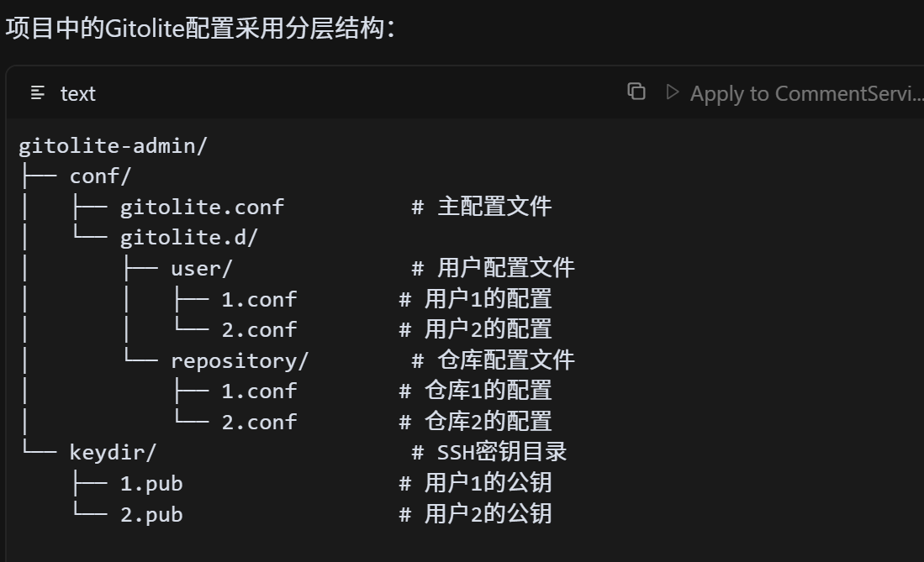Click 2.conf under the repository/ folder
The height and width of the screenshot is (562, 924).
click(x=259, y=422)
